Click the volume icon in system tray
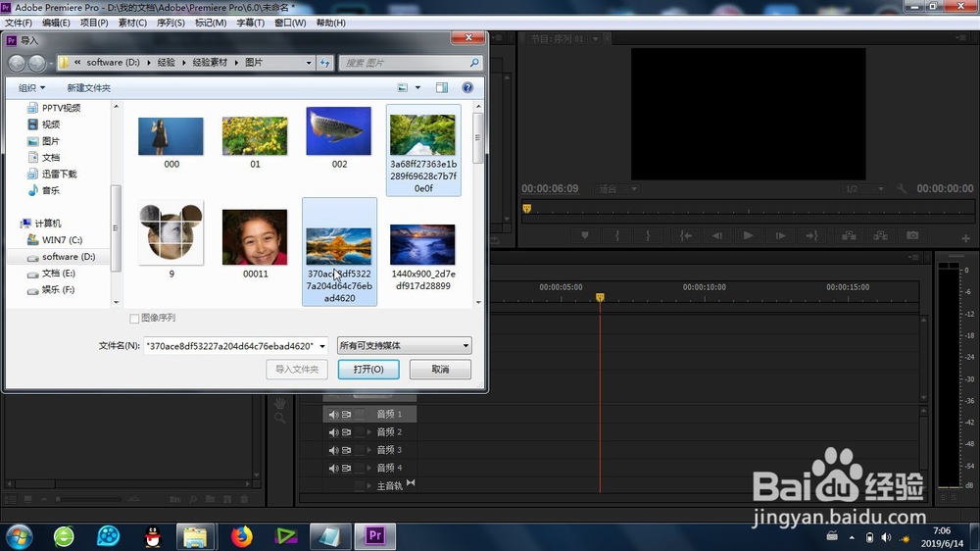Image resolution: width=980 pixels, height=551 pixels. (x=886, y=537)
